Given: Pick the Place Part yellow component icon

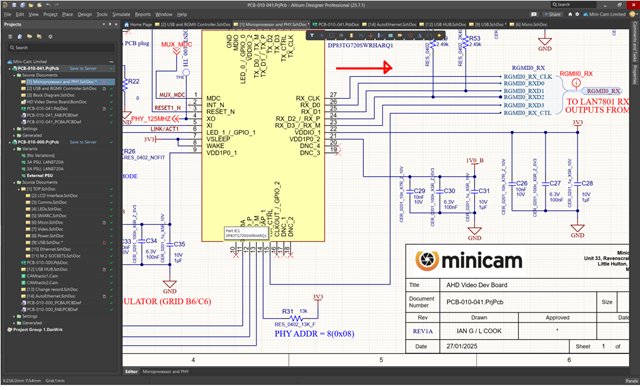Looking at the screenshot, I should point(351,35).
